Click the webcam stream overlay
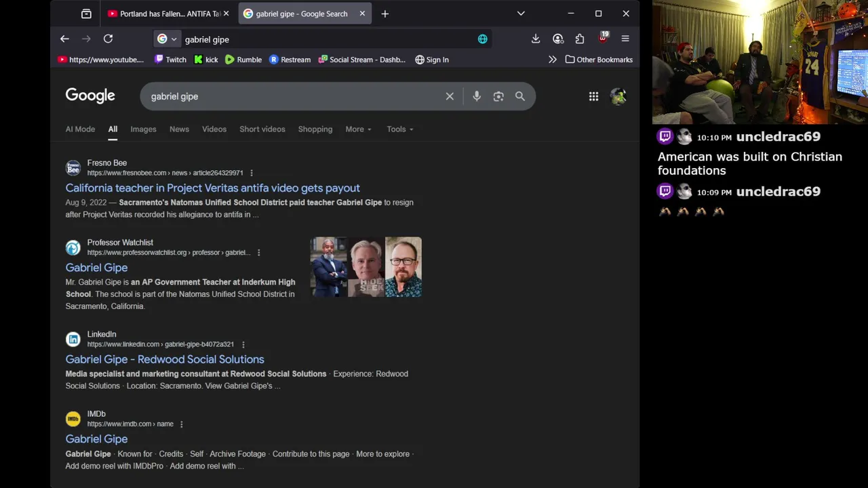The height and width of the screenshot is (488, 868). tap(760, 62)
